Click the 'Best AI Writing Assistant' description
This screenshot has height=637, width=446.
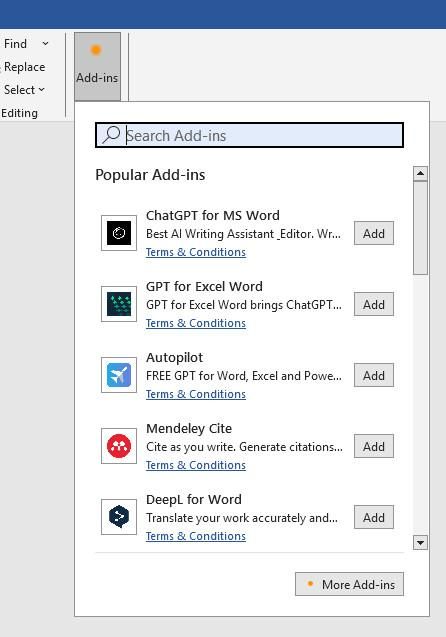coord(243,234)
